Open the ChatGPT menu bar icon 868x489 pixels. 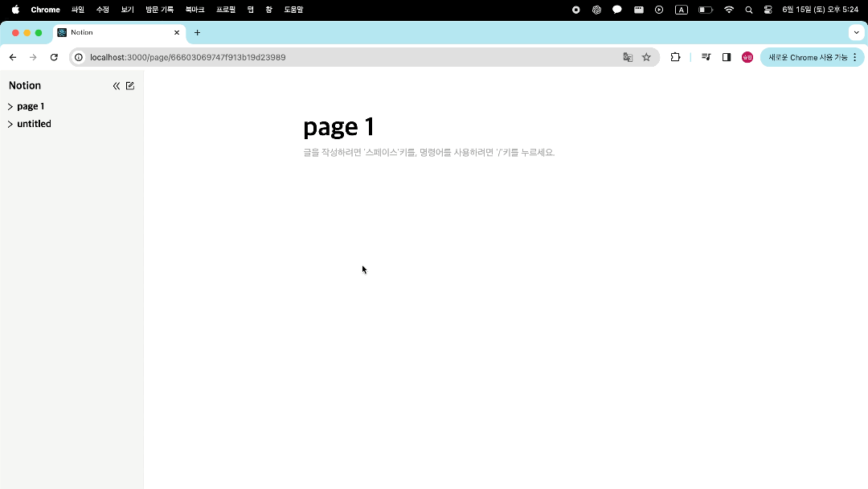click(x=596, y=10)
